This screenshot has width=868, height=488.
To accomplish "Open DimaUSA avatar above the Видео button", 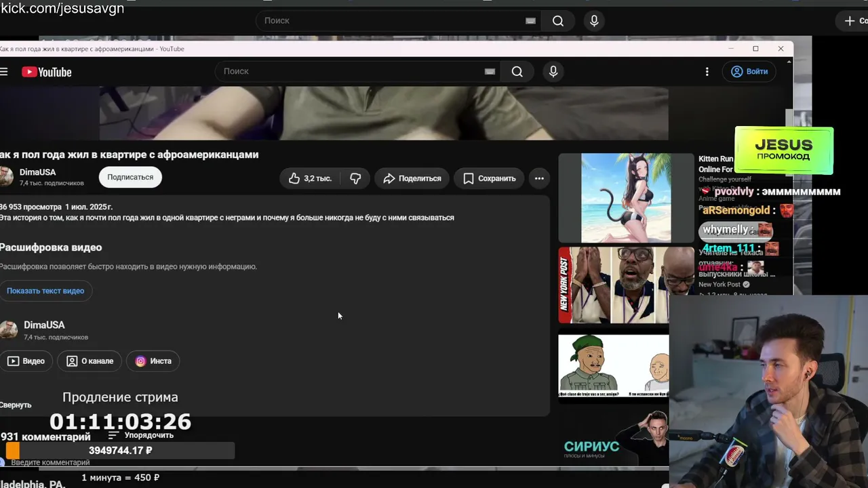I will [8, 330].
